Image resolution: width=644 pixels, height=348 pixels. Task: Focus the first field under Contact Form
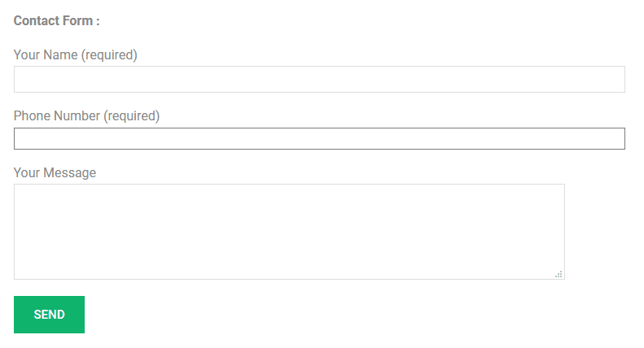pyautogui.click(x=319, y=79)
